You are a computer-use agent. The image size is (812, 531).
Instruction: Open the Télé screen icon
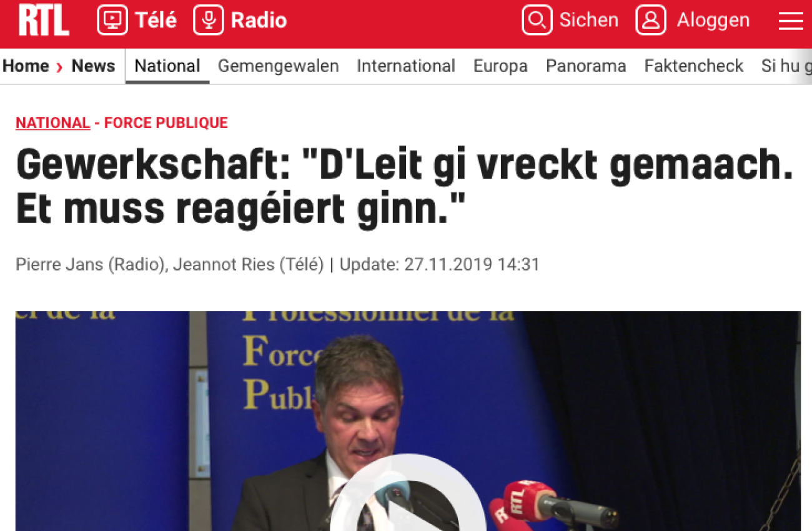coord(112,21)
